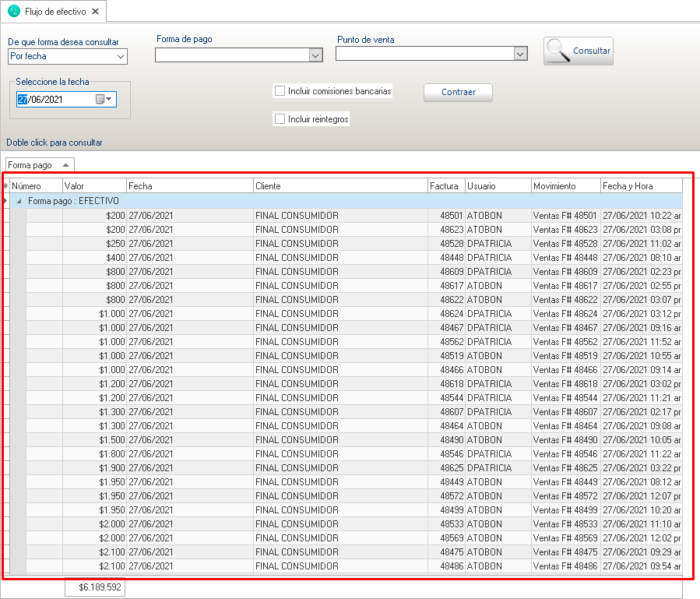Screen dimensions: 700x599
Task: Click the Cliente column header
Action: [339, 186]
